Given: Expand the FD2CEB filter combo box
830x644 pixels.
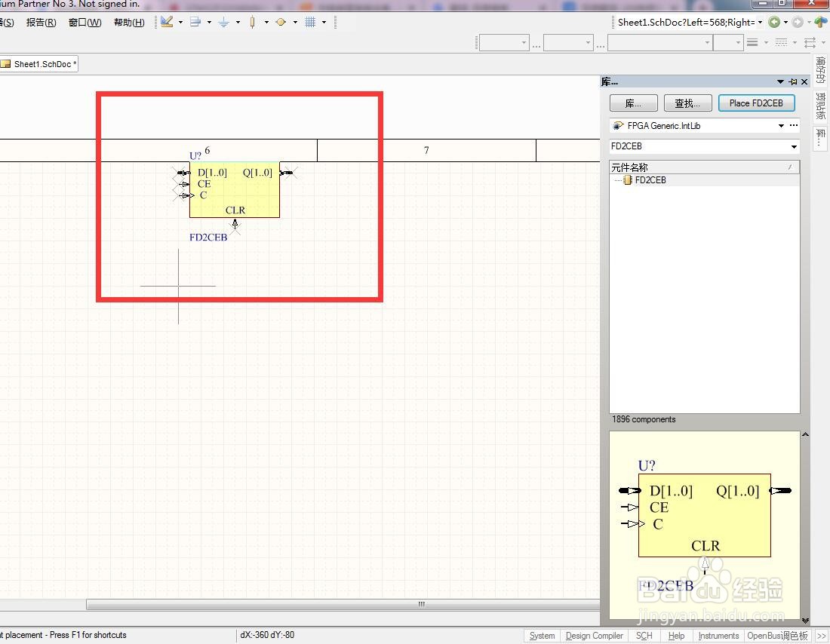Looking at the screenshot, I should 794,146.
